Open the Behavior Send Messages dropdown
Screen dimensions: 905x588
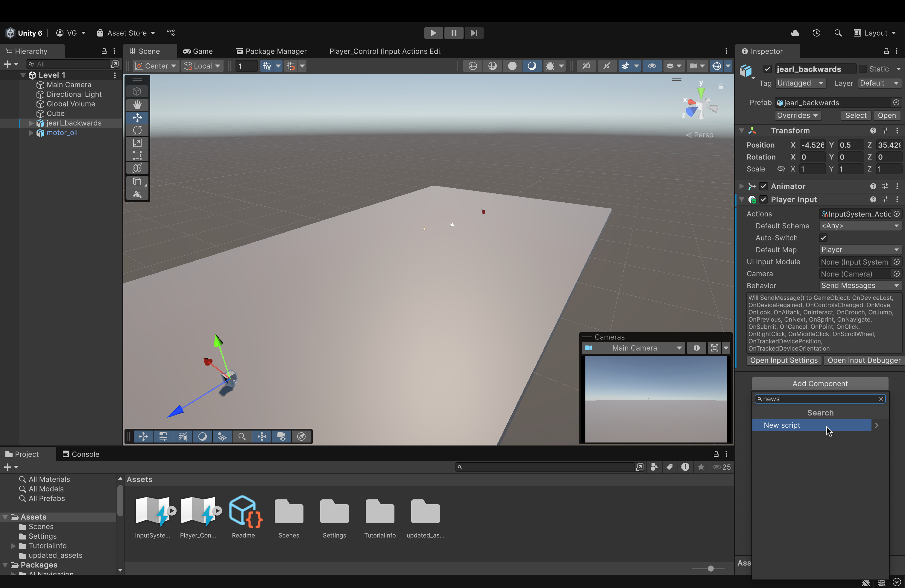tap(860, 286)
